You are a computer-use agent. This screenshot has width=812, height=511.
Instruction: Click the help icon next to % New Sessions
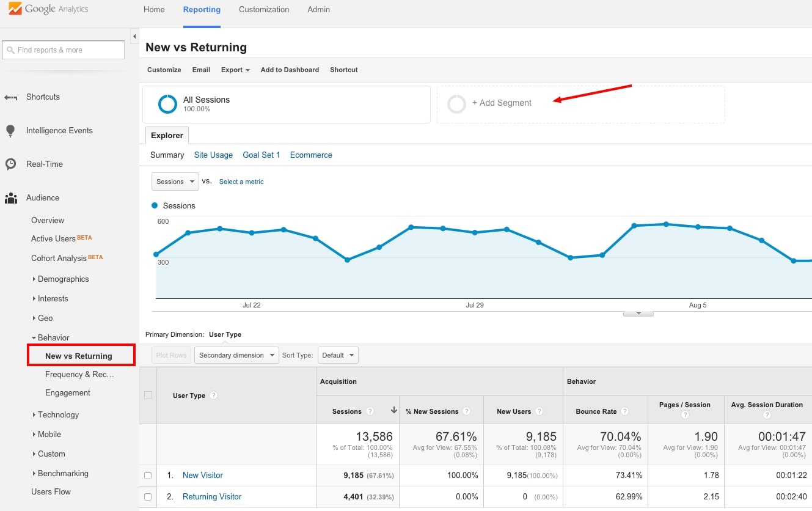click(x=466, y=411)
